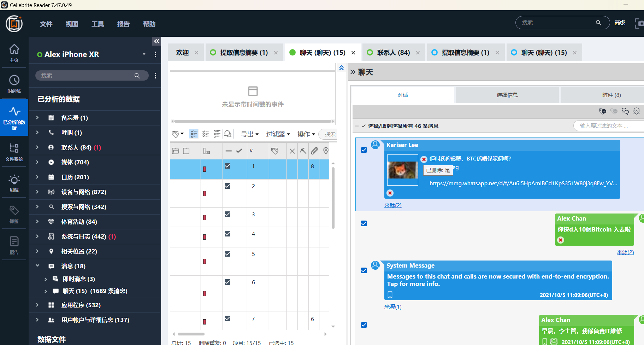
Task: Switch to the 详细信息 tab
Action: [507, 95]
